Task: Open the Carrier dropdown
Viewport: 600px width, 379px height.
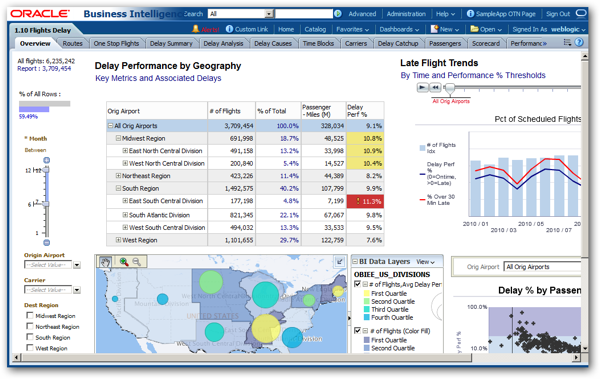Action: (x=77, y=290)
